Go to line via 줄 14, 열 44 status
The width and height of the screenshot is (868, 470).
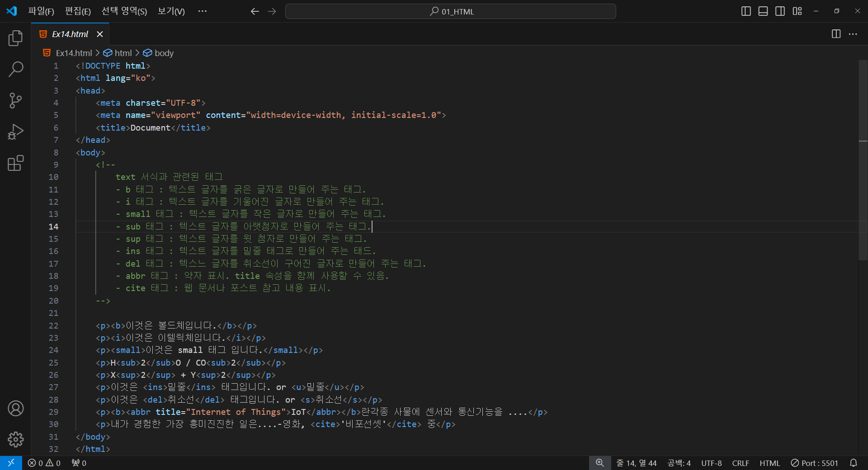(637, 463)
